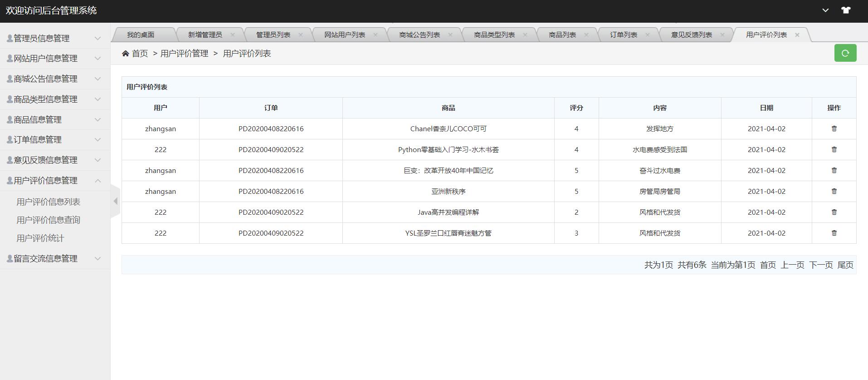Screen dimensions: 868x380
Task: Close the 商品列表 tab
Action: [586, 35]
